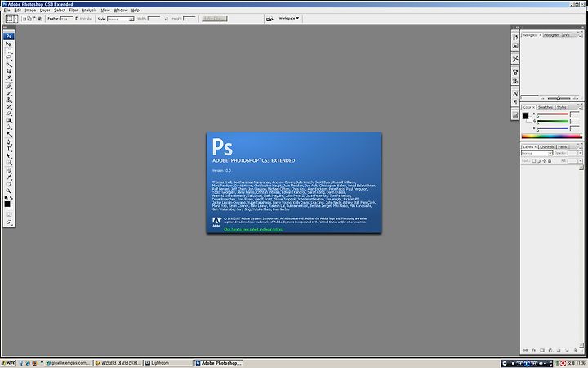The height and width of the screenshot is (368, 588).
Task: Click the color spectrum ramp in Color panel
Action: [x=551, y=137]
